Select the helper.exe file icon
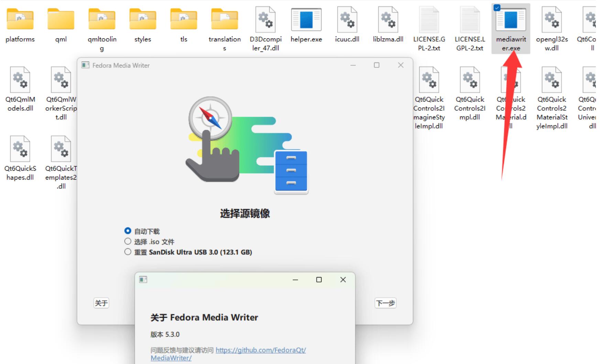Image resolution: width=601 pixels, height=364 pixels. tap(306, 20)
